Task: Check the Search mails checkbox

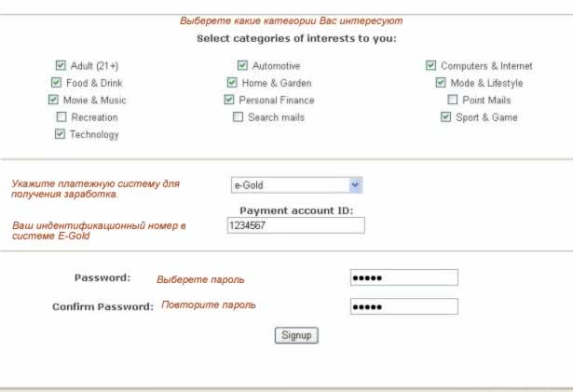Action: tap(238, 117)
